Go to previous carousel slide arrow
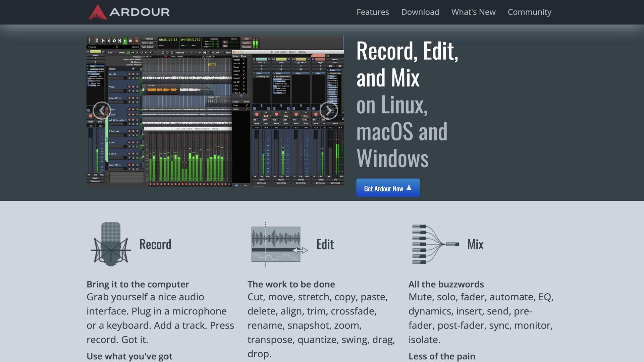644x362 pixels. coord(102,110)
